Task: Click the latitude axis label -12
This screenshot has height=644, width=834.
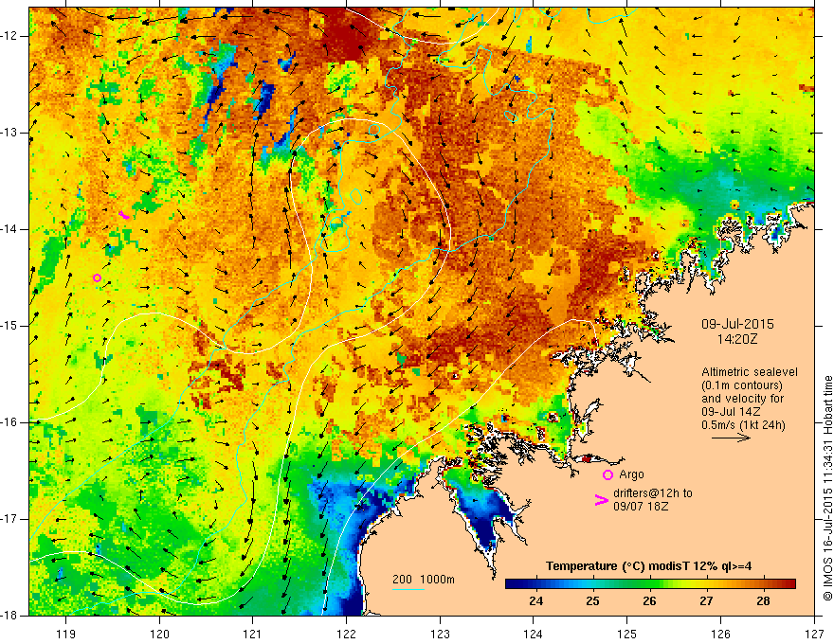Action: (x=10, y=36)
